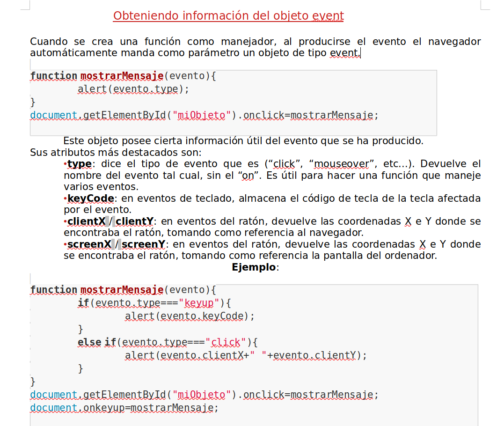Select 'function mostrarMensaje(evento){' in the second code block
This screenshot has width=504, height=426.
coord(123,290)
